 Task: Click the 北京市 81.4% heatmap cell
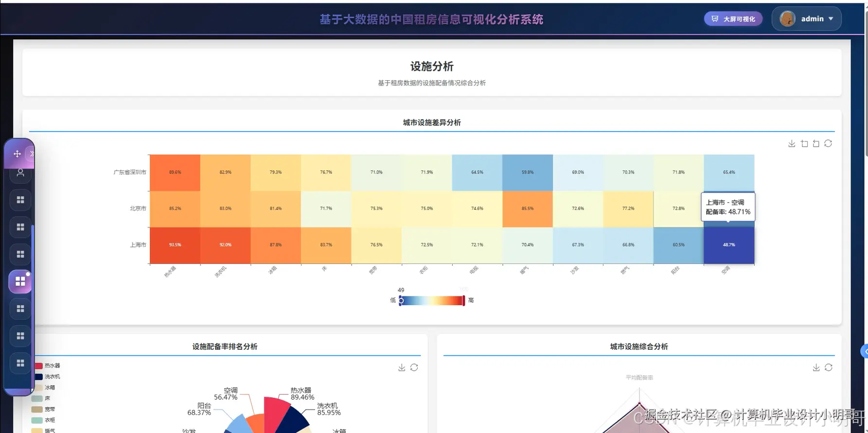pyautogui.click(x=276, y=208)
